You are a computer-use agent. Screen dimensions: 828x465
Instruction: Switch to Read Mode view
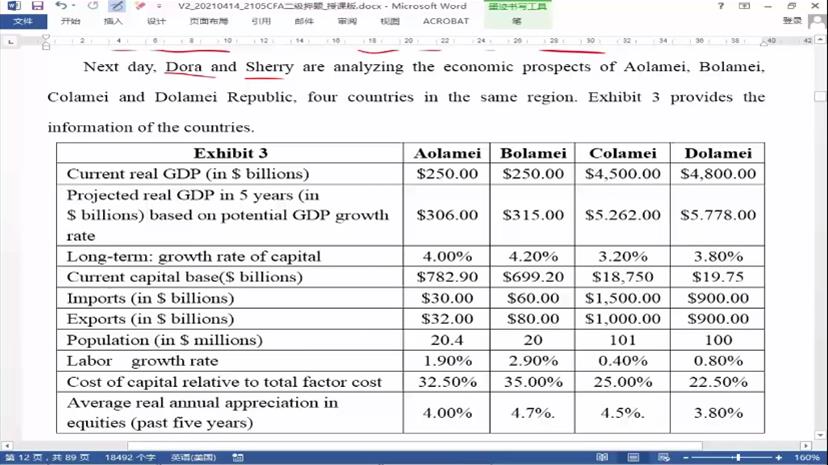point(602,457)
